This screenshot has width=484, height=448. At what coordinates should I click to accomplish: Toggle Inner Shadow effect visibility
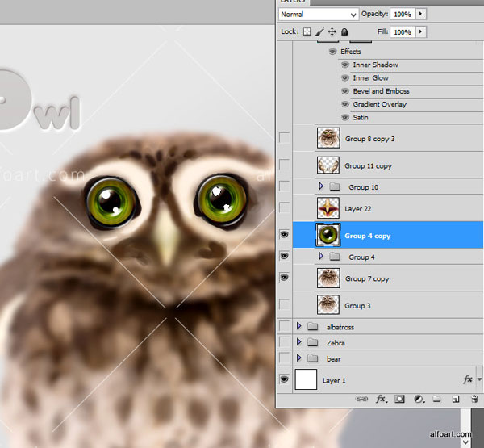click(345, 65)
